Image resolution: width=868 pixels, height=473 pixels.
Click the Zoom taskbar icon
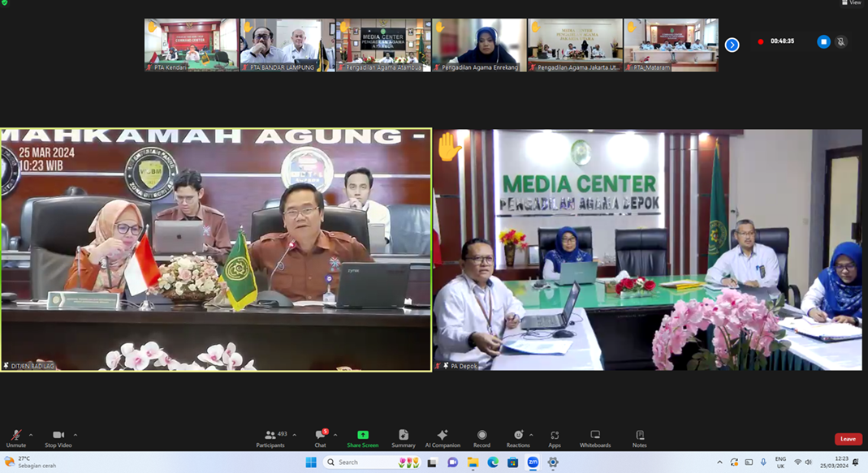click(533, 462)
